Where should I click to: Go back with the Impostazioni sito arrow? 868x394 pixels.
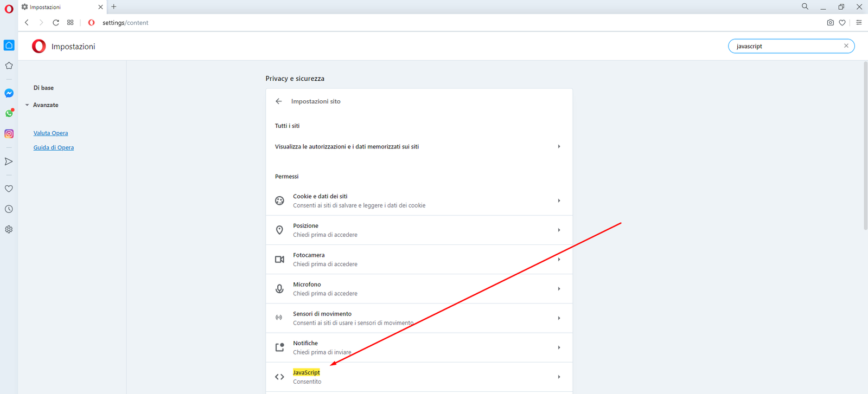(x=279, y=101)
